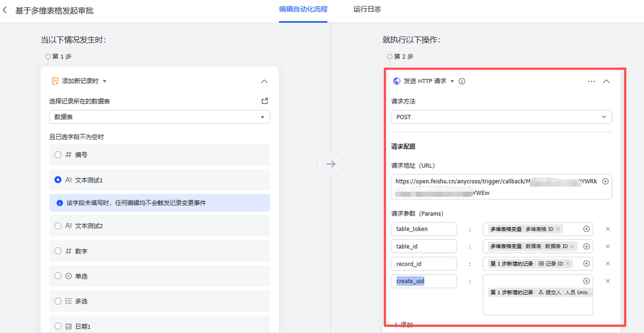The image size is (644, 333).
Task: Click the info icon beside 发送 HTTP 请求
Action: click(x=462, y=81)
